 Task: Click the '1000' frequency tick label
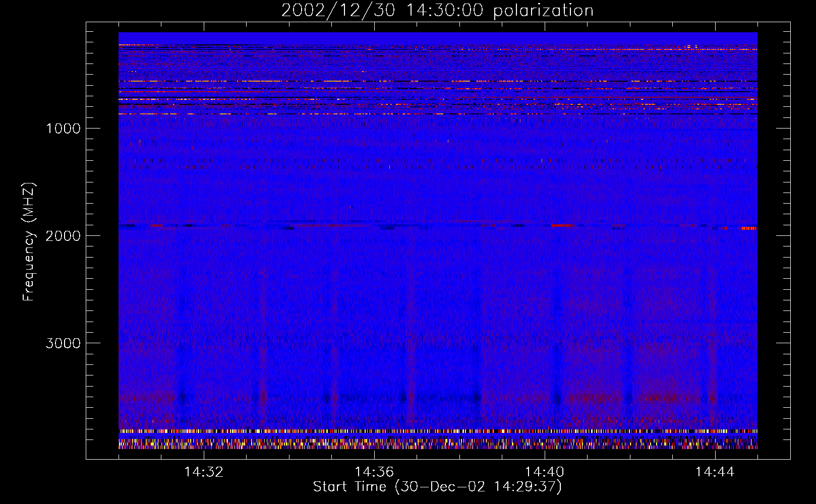pos(63,129)
